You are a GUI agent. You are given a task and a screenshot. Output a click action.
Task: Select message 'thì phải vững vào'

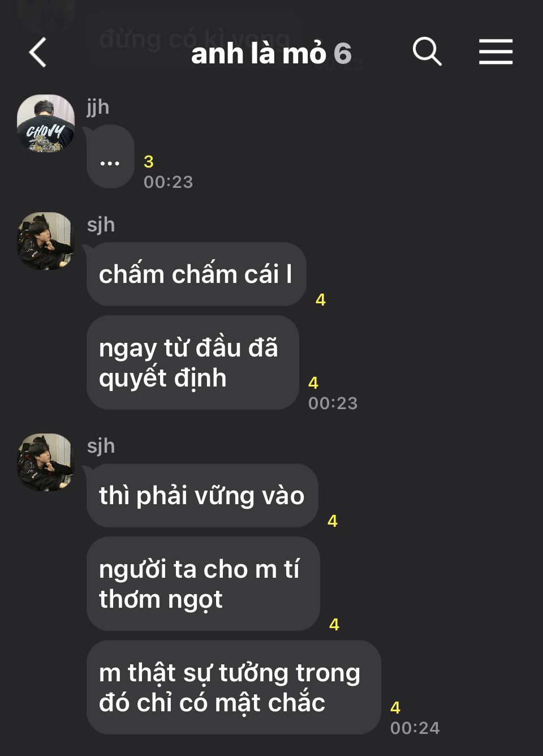(x=202, y=496)
